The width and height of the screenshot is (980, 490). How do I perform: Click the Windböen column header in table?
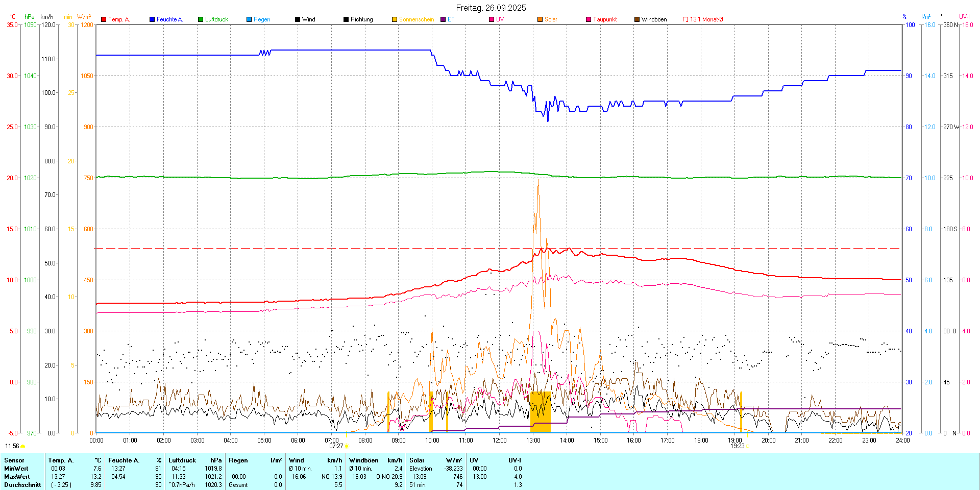[363, 460]
